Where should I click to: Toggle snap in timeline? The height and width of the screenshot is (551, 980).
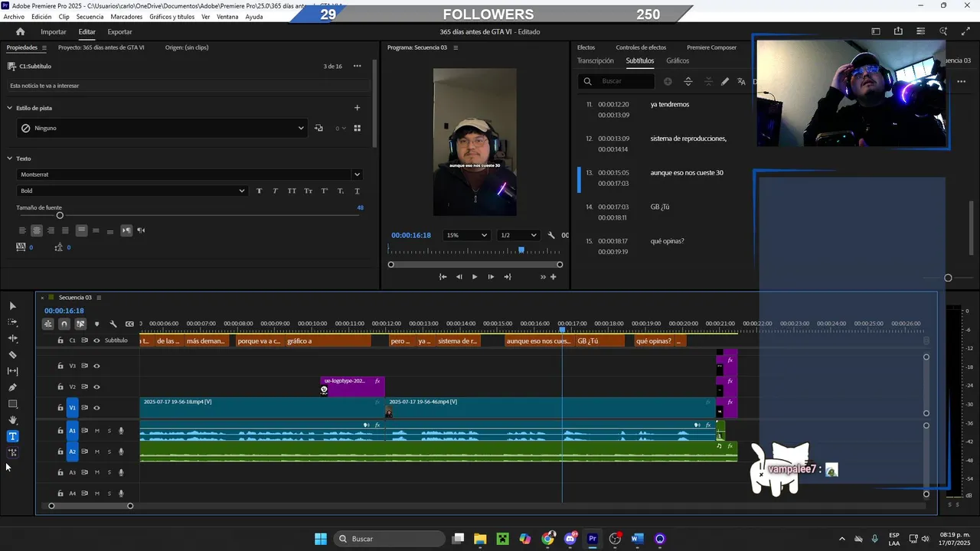(x=64, y=324)
